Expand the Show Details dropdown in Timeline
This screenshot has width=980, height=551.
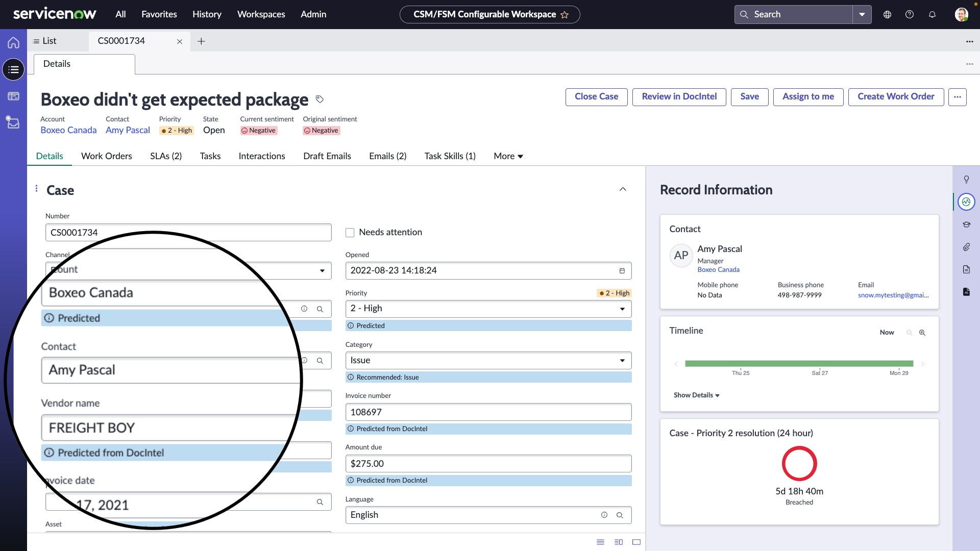tap(696, 395)
